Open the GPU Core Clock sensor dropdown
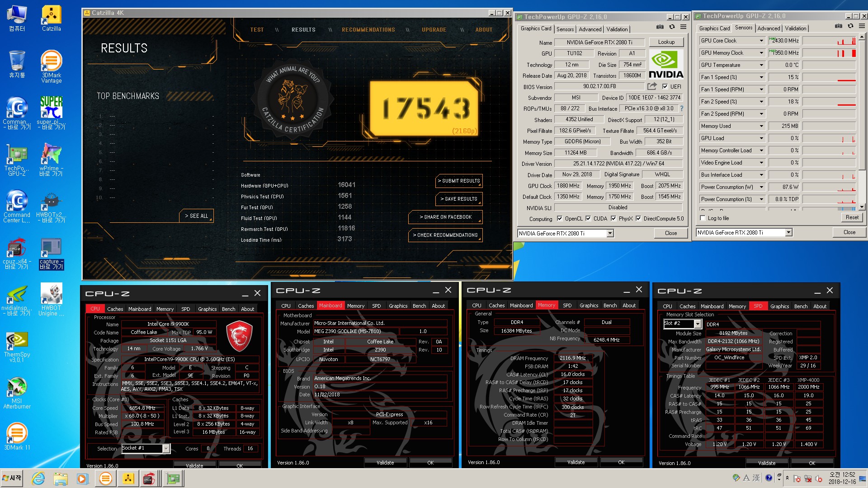Screen dimensions: 868x488 [x=761, y=41]
